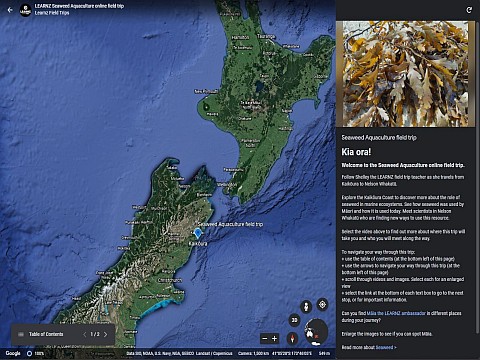Open the Table of Contents
The image size is (480, 360).
46,334
